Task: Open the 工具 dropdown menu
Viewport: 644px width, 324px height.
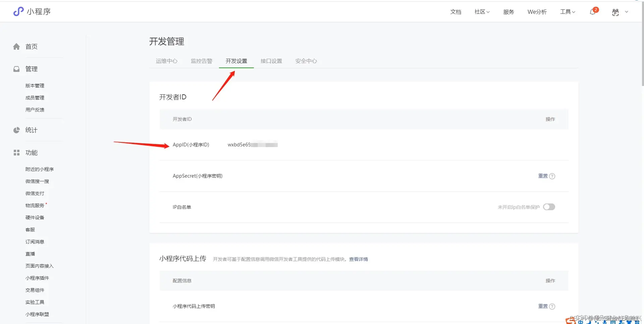Action: 567,12
